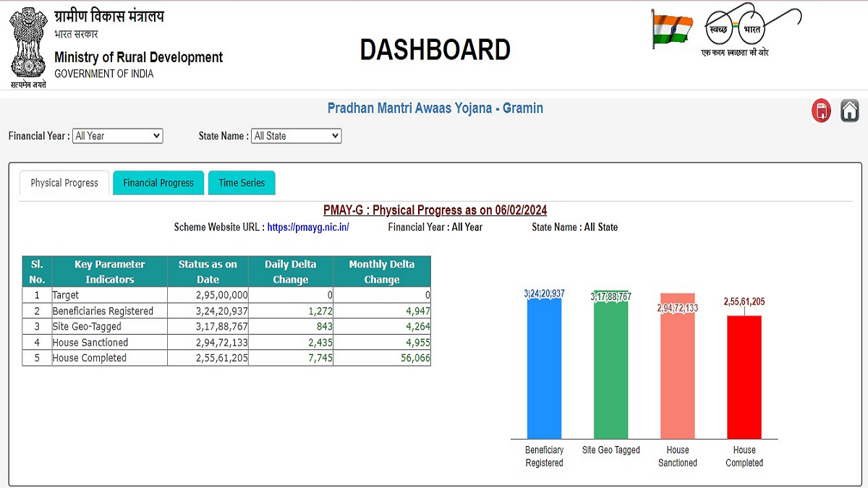Click the Pradhan Mantri Awaas Yojana - Gramin title
This screenshot has width=868, height=488.
tap(435, 108)
